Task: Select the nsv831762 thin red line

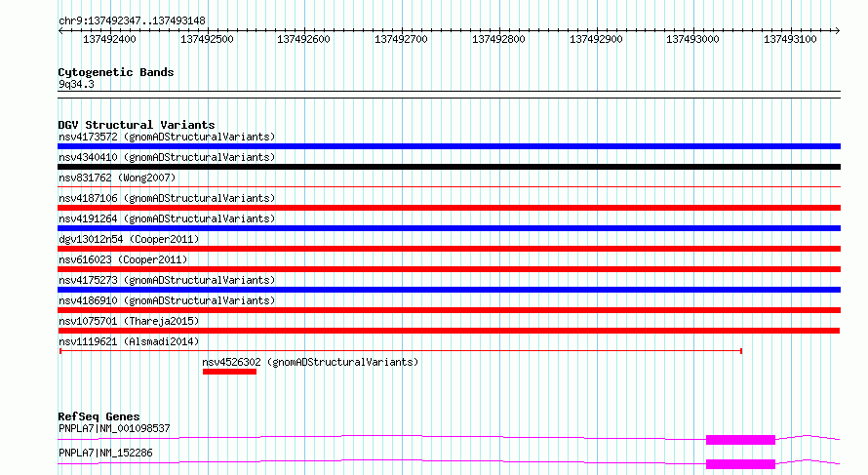Action: 449,187
